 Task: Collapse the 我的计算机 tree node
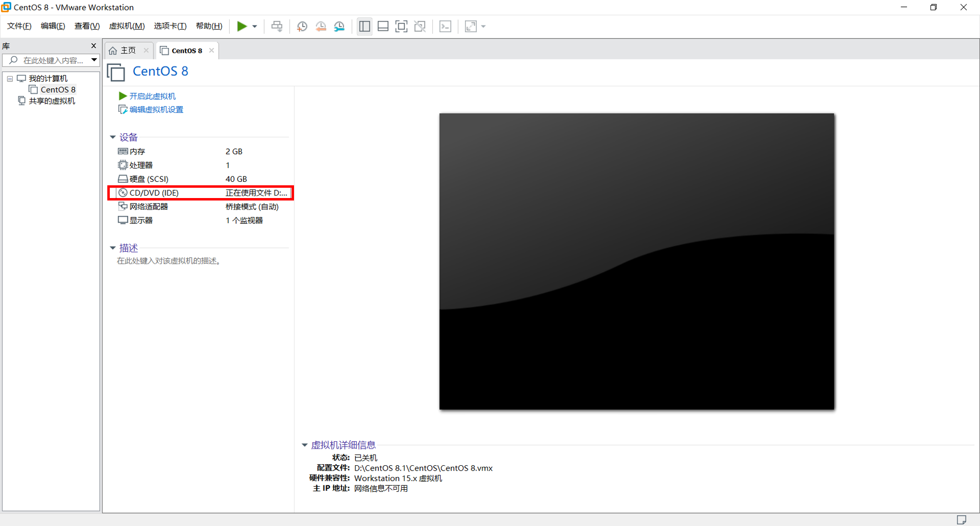10,78
